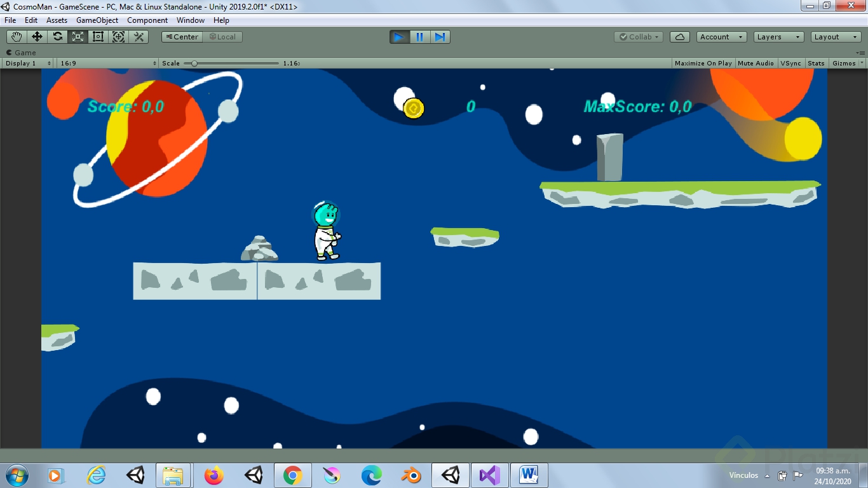Open the Window menu
Viewport: 868px width, 488px height.
tap(191, 20)
